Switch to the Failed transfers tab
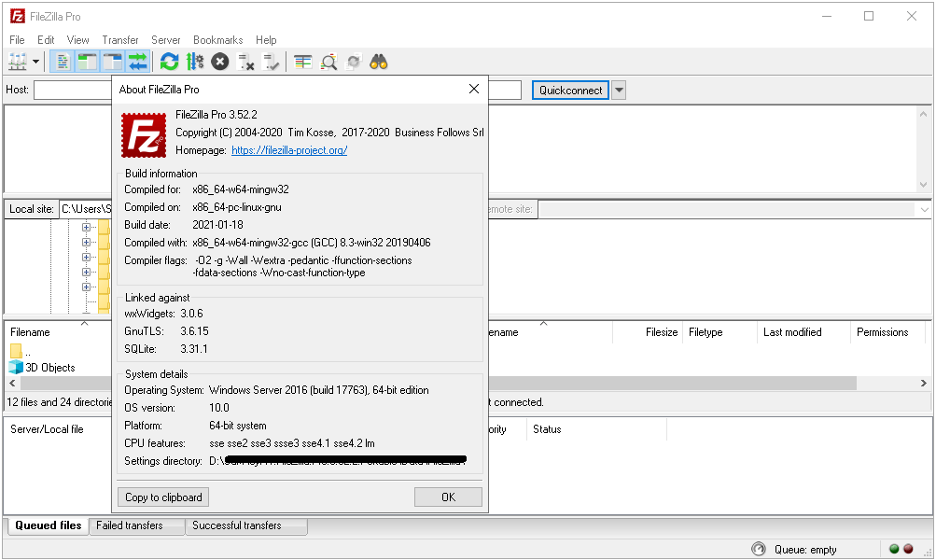 pos(136,525)
